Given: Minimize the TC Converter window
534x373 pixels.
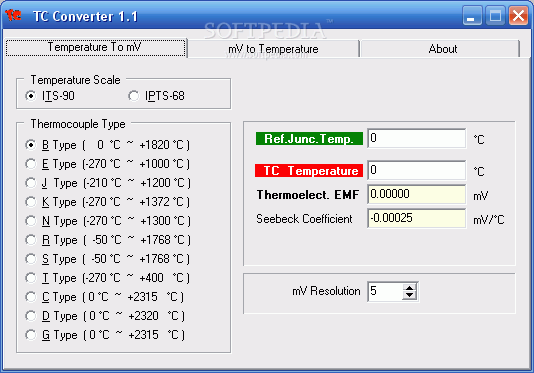Looking at the screenshot, I should click(472, 16).
